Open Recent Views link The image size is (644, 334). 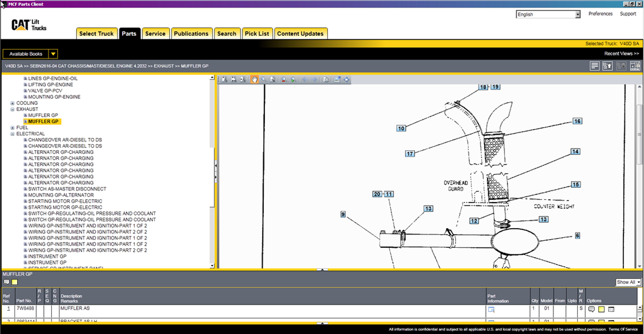point(621,53)
